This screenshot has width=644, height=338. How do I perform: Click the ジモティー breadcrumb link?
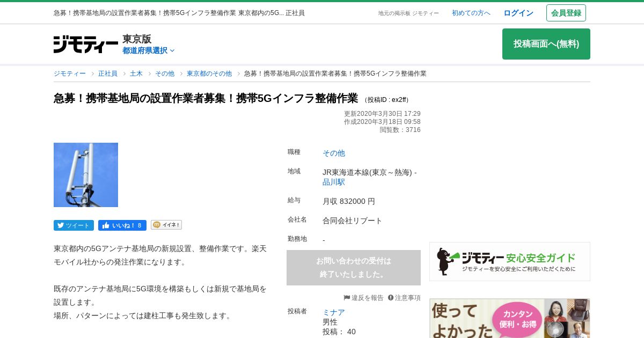70,74
